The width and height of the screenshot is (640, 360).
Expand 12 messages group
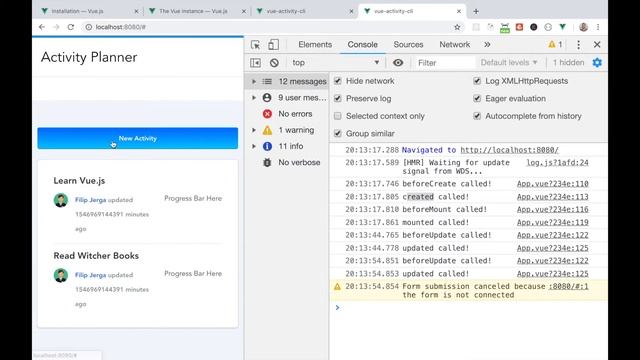coord(253,82)
